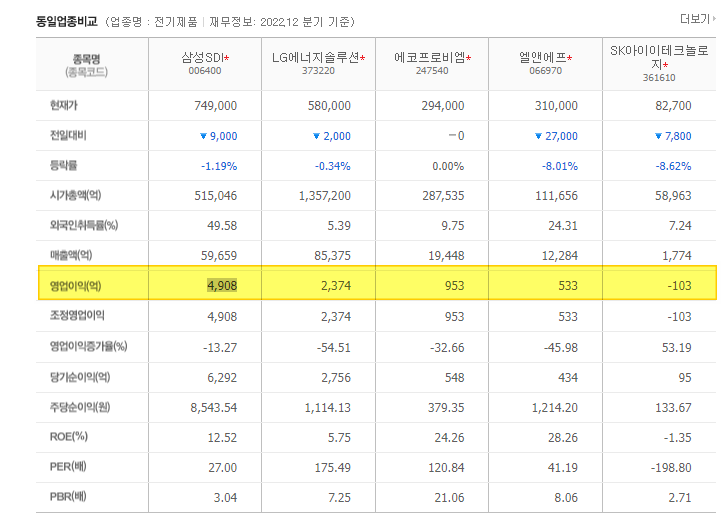
Task: Open the SK아이이테크놀로지 stock name link
Action: [659, 57]
